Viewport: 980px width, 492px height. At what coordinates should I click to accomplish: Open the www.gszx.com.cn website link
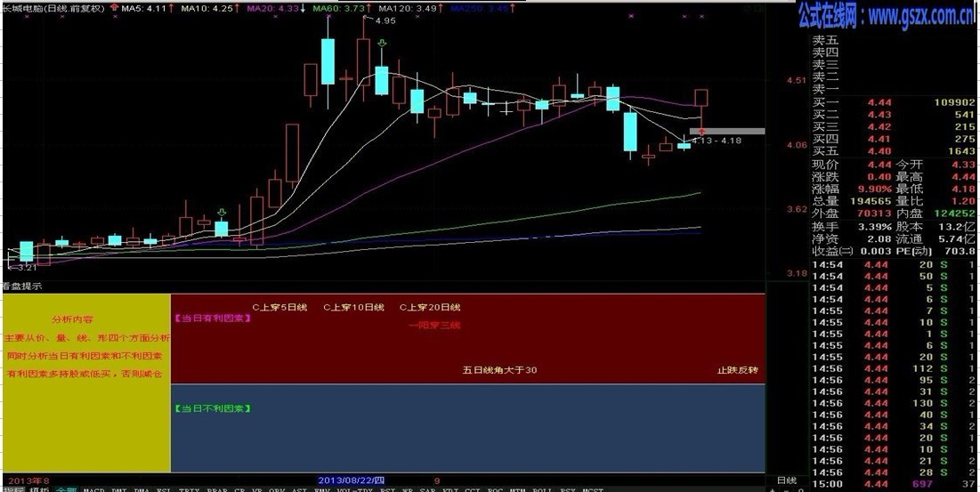[x=922, y=17]
